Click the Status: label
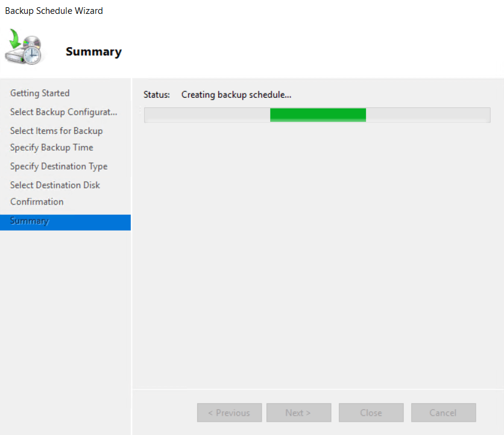 [157, 95]
